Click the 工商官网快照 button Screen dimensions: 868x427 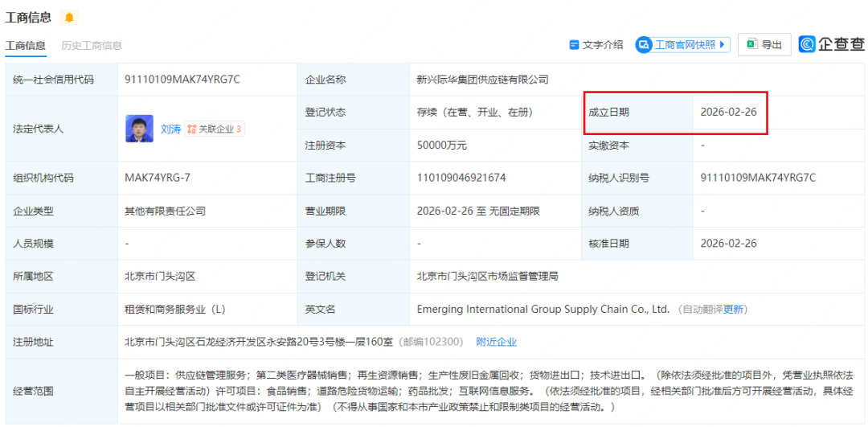[683, 45]
